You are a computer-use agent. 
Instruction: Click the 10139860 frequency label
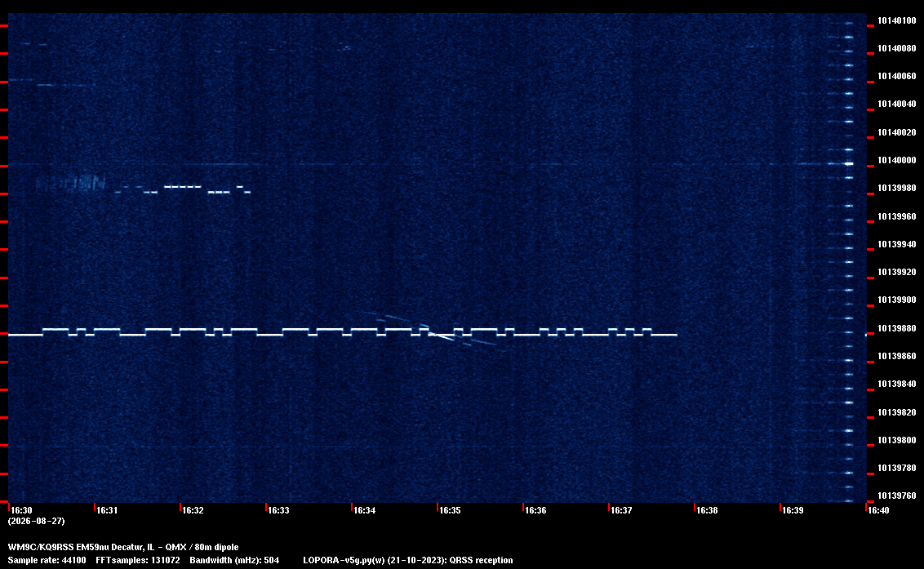click(897, 356)
